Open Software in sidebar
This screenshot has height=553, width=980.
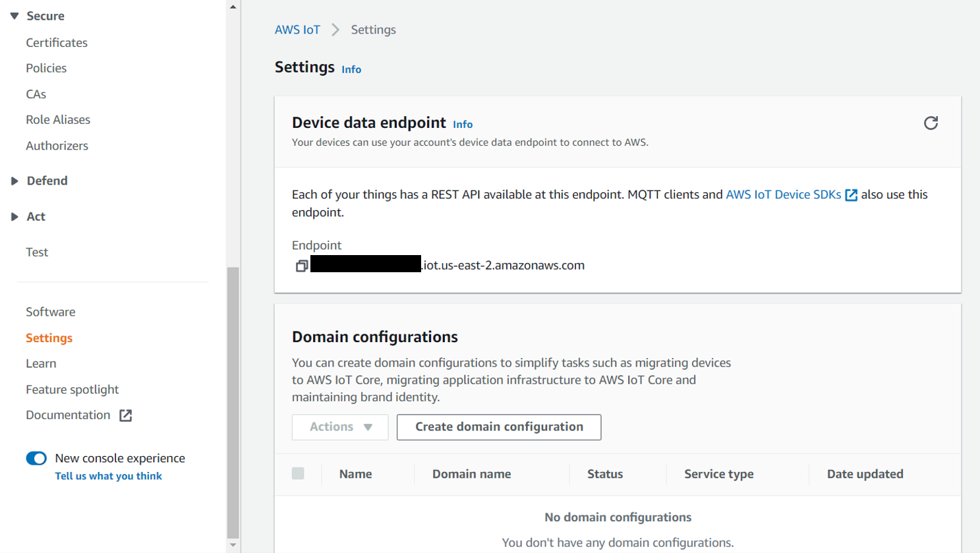tap(51, 312)
